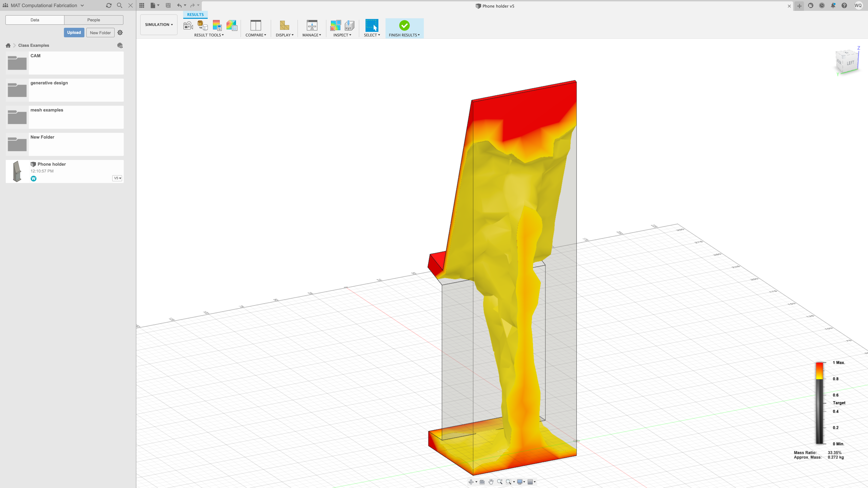Click the Promote mesh-to-body icon
This screenshot has width=868, height=488.
(202, 26)
